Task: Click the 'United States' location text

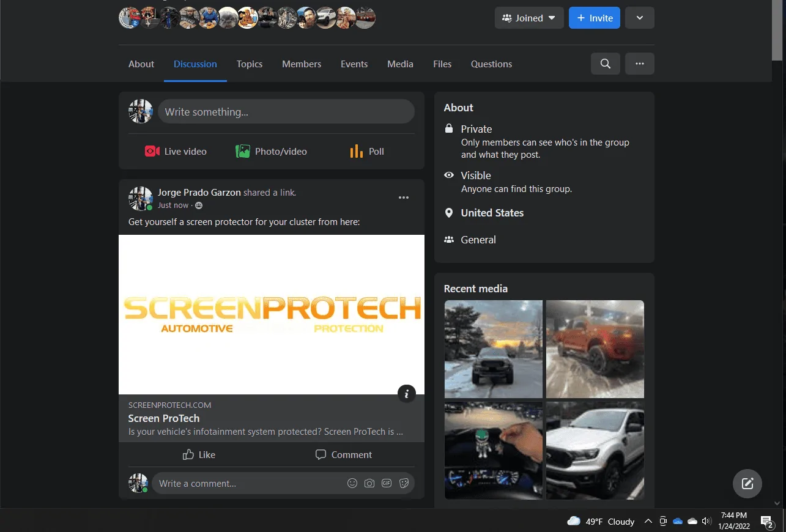Action: point(492,213)
